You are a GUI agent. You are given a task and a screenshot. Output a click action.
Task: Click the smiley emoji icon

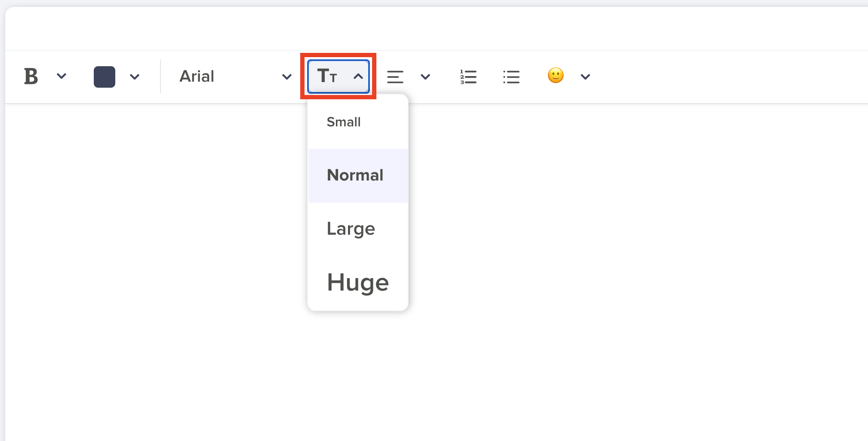[555, 76]
